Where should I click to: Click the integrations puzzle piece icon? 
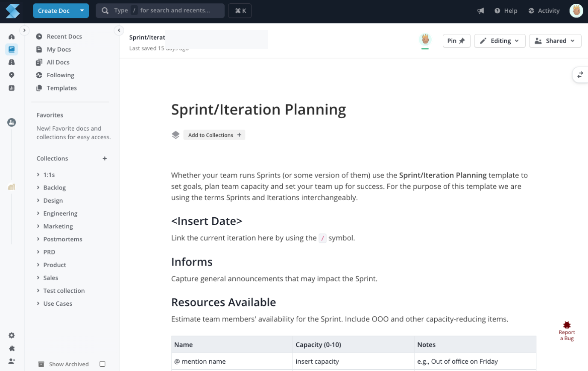pos(12,348)
